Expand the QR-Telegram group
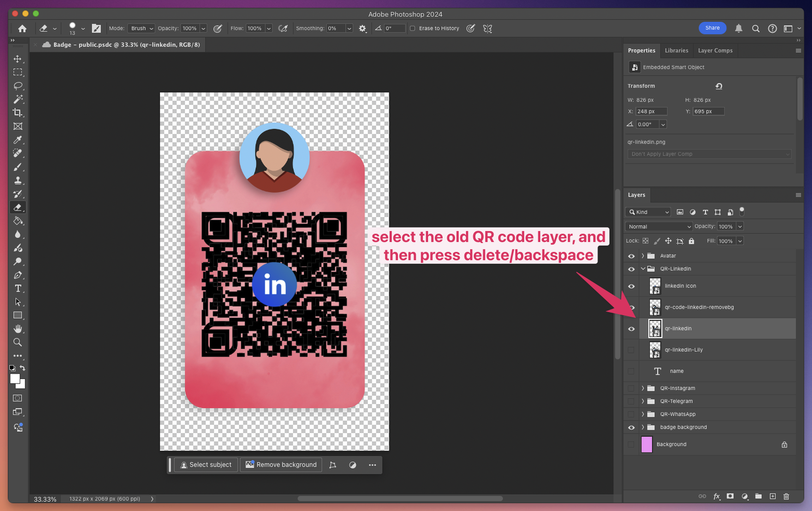 click(643, 401)
